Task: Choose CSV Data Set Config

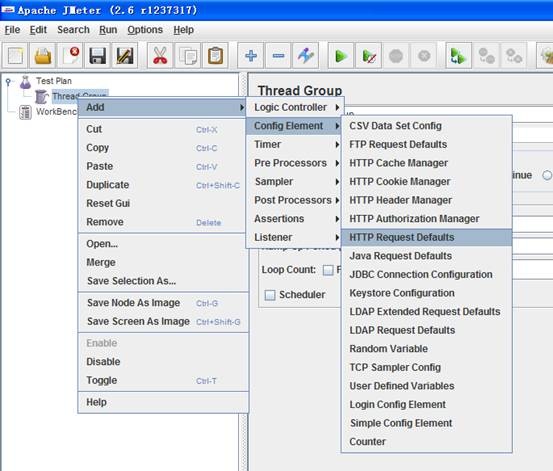Action: click(427, 126)
